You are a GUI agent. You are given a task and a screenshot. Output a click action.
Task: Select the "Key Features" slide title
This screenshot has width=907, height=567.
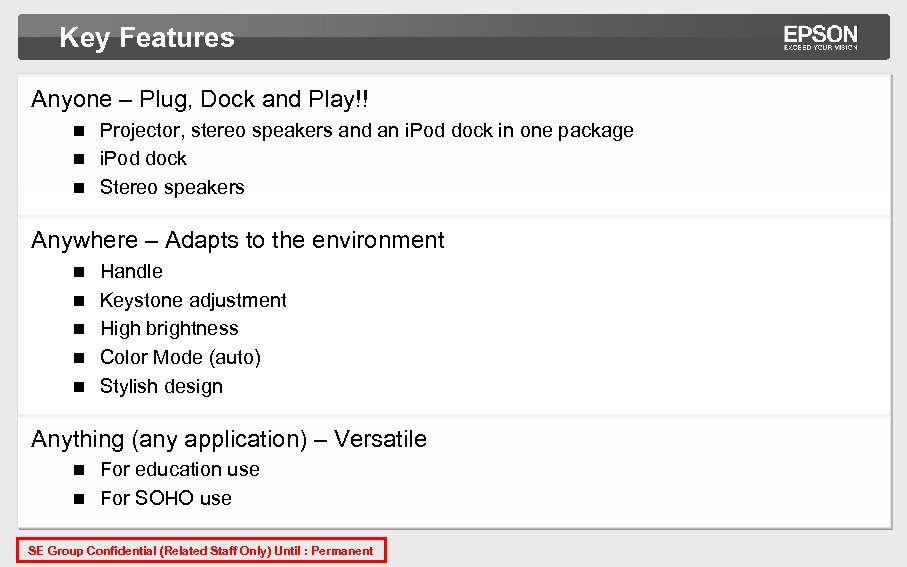147,38
